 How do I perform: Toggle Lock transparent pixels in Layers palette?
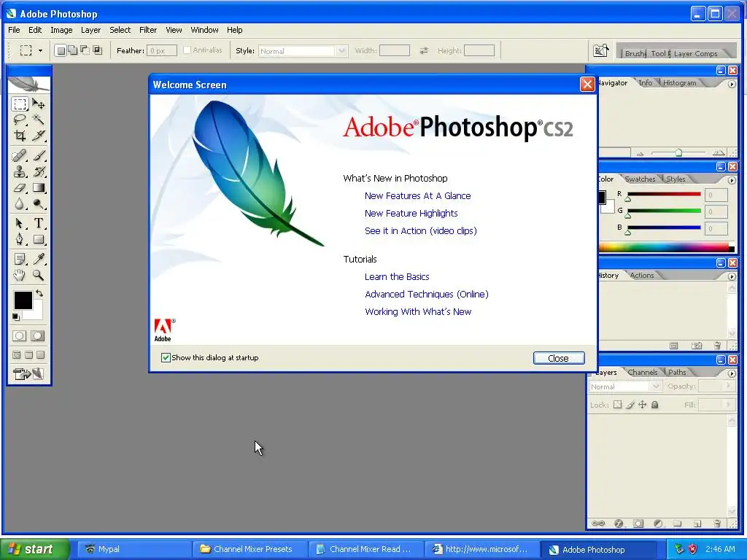point(617,405)
